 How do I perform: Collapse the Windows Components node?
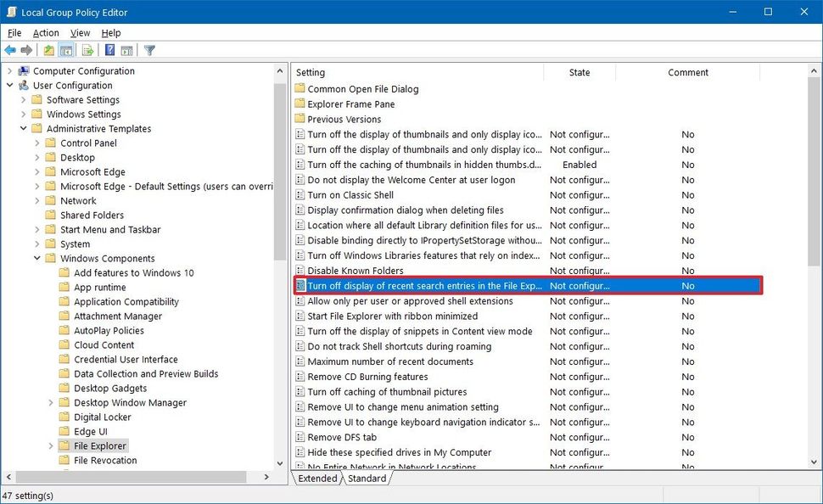point(36,258)
